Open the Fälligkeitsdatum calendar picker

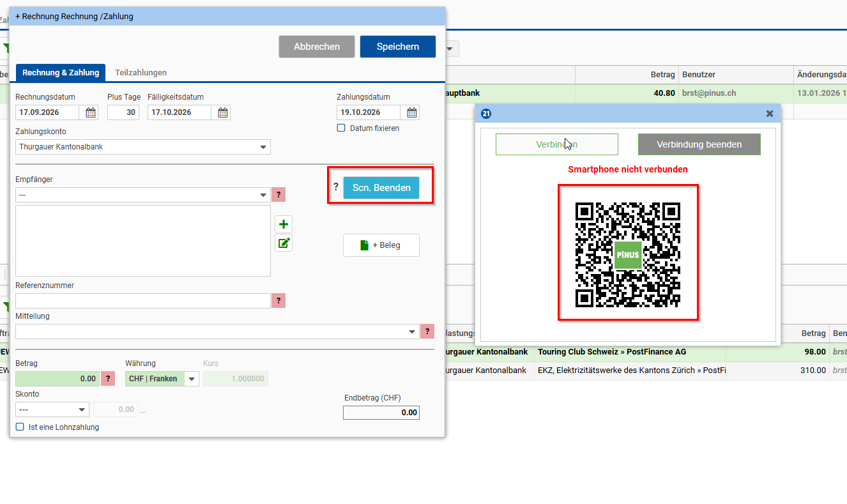click(x=223, y=112)
